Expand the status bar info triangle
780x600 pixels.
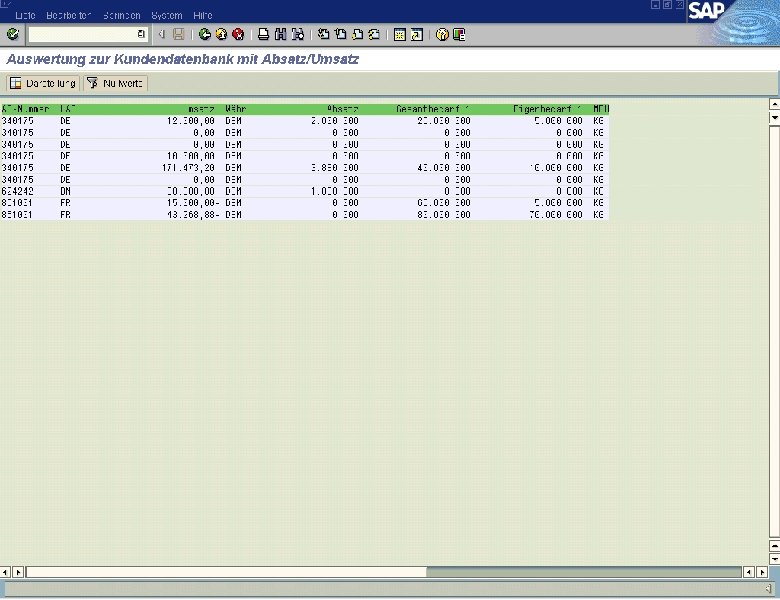click(x=769, y=589)
